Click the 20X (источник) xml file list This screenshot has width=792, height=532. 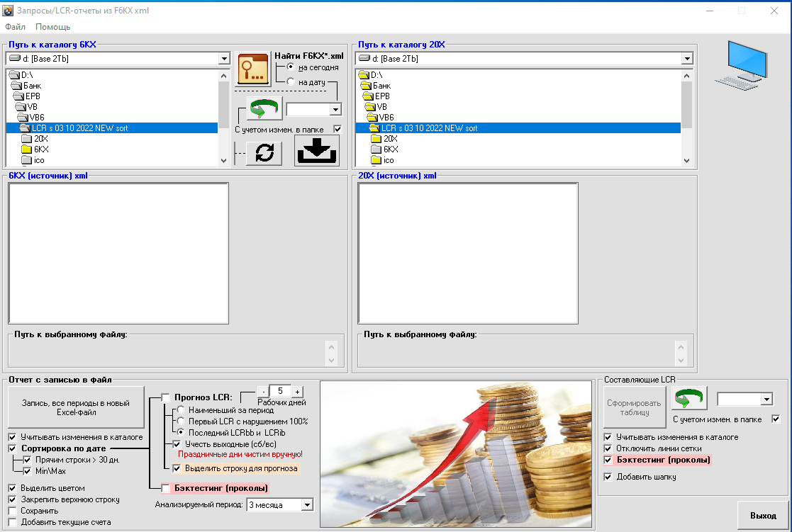point(468,254)
